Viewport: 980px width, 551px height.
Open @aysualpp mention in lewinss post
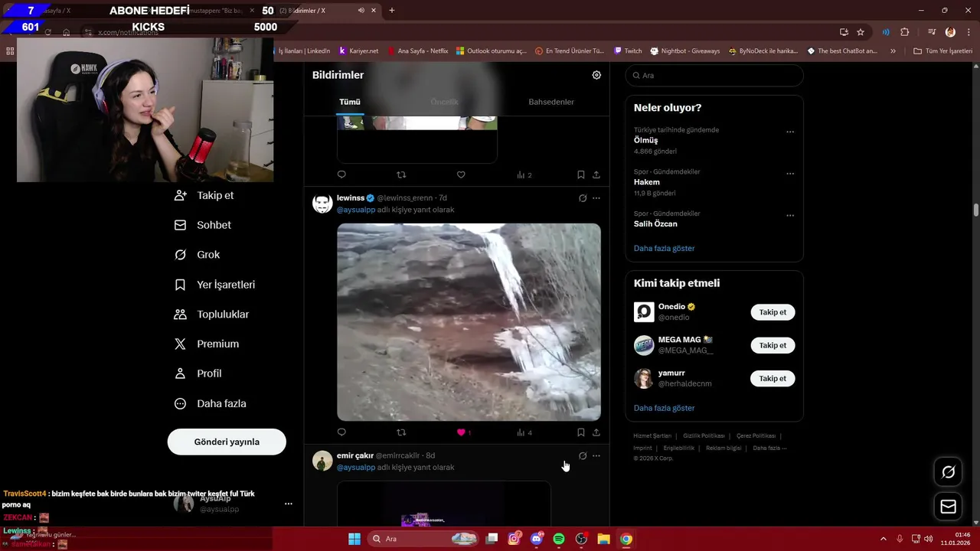pyautogui.click(x=355, y=210)
